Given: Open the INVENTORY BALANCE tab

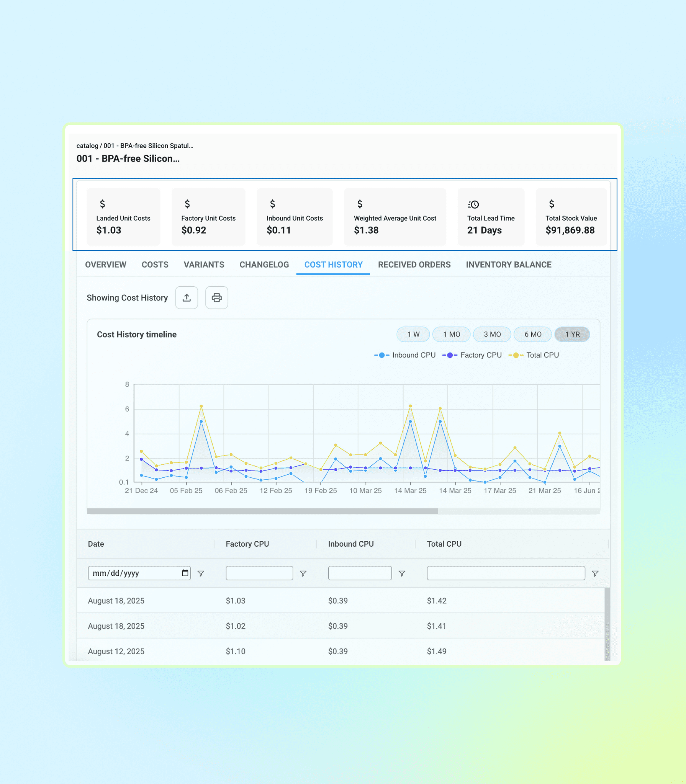Looking at the screenshot, I should [509, 265].
